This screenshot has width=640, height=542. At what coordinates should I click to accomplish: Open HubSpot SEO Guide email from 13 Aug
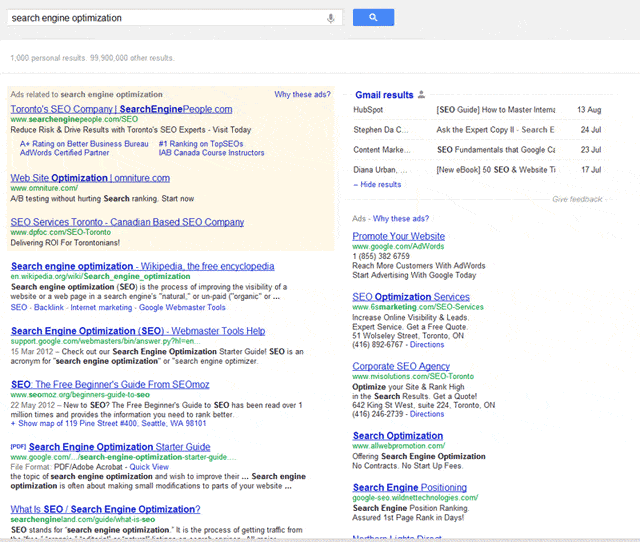coord(477,110)
